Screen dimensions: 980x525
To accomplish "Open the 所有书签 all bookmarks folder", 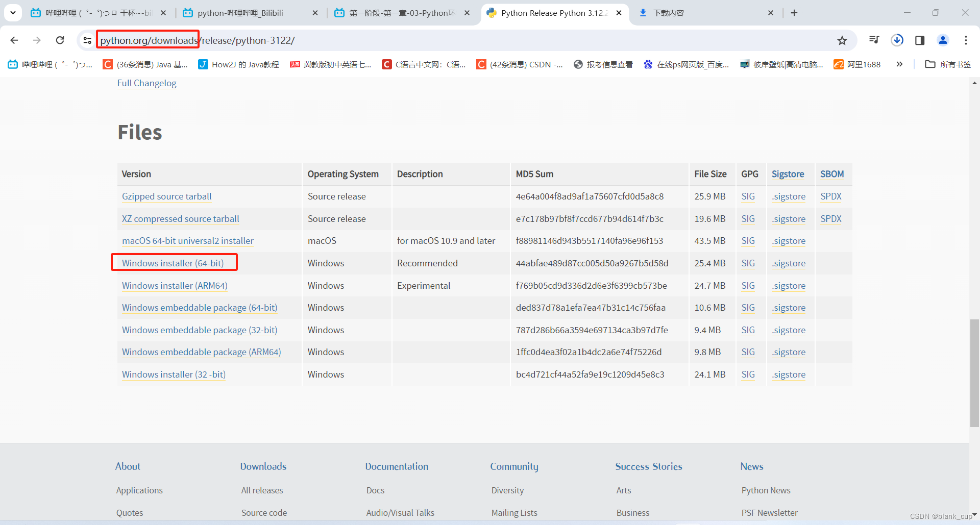I will coord(948,64).
